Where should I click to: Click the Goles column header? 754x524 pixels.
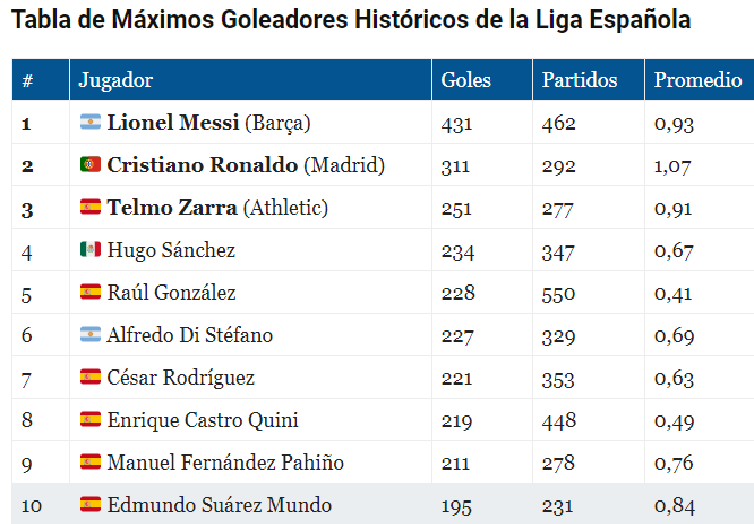click(466, 81)
